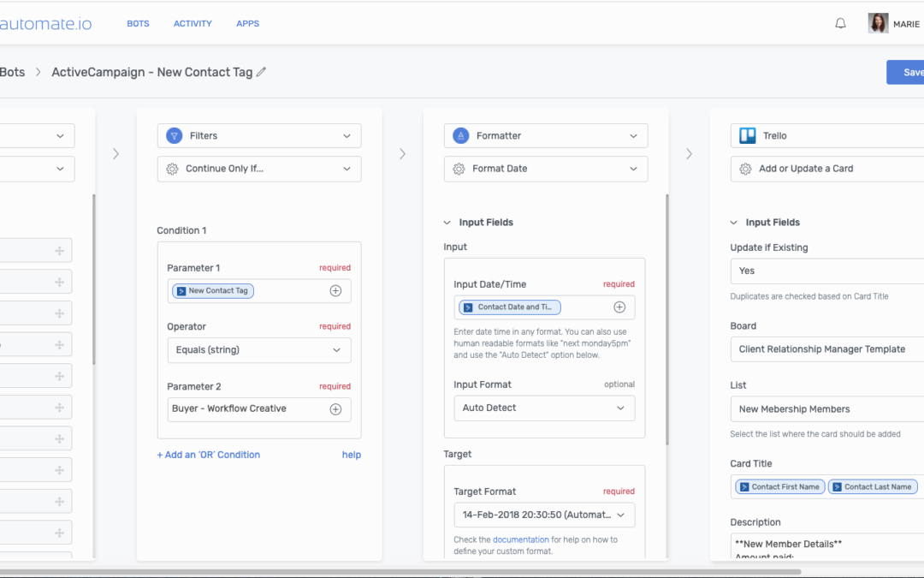Image resolution: width=924 pixels, height=578 pixels.
Task: Open the Continue Only If action dropdown
Action: coord(258,169)
